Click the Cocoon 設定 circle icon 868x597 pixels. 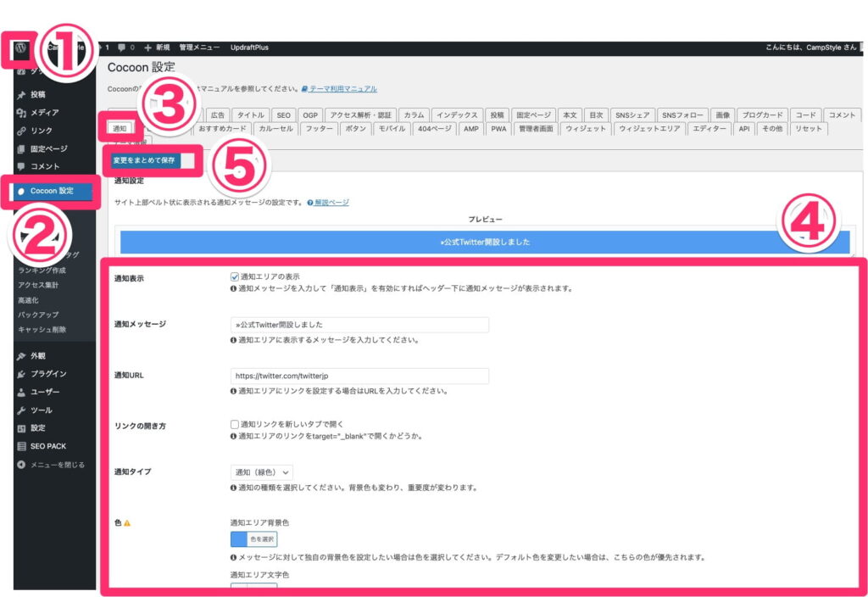[21, 192]
